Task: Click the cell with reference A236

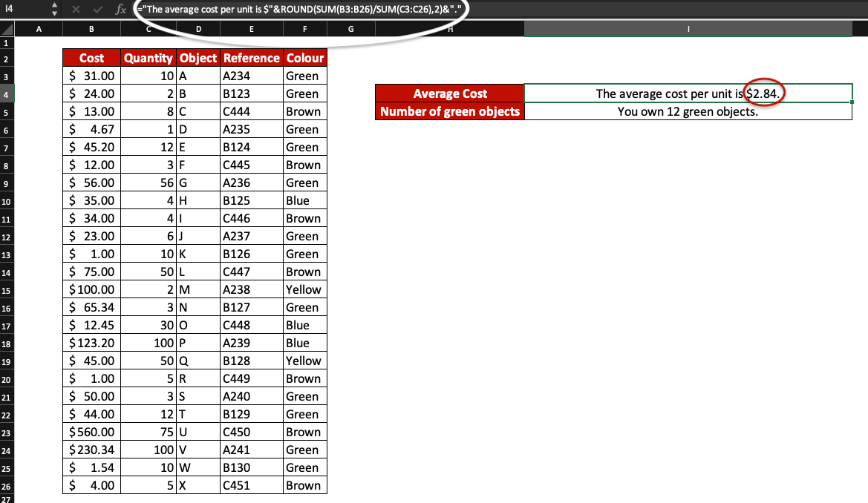Action: point(252,183)
